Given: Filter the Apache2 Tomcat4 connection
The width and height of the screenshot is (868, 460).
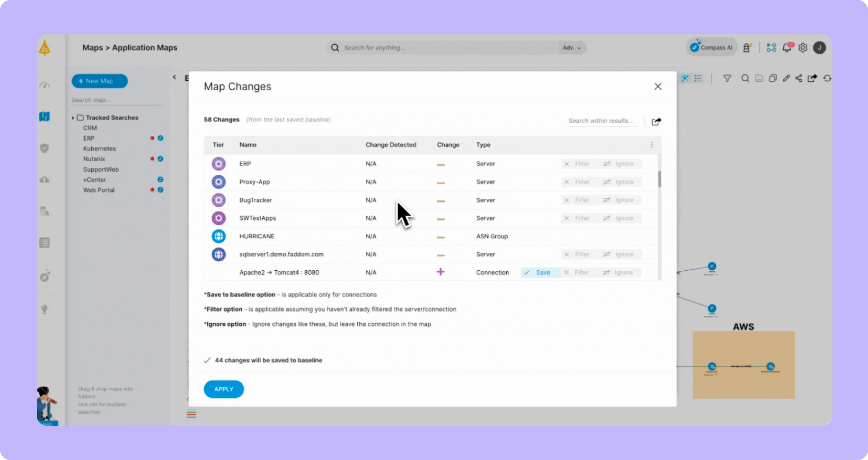Looking at the screenshot, I should click(x=577, y=273).
